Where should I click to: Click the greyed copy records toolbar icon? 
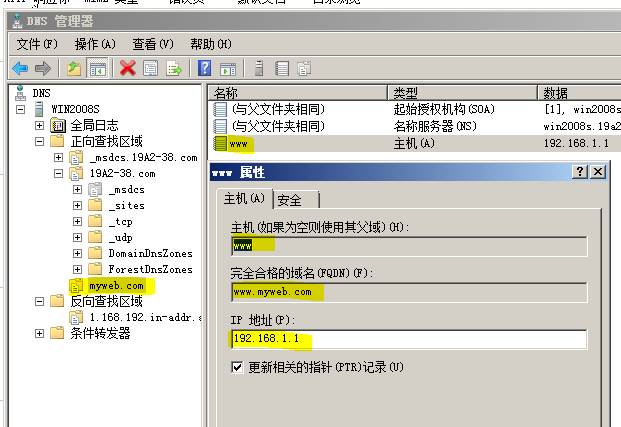pyautogui.click(x=304, y=69)
